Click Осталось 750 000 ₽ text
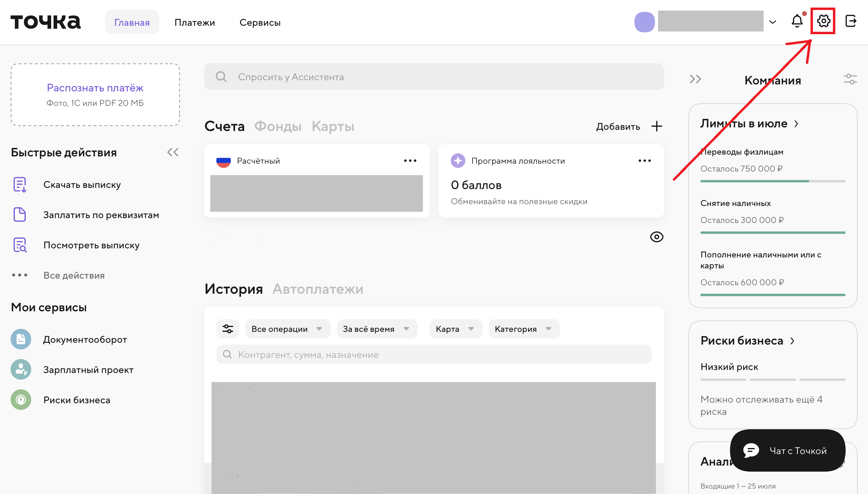This screenshot has width=868, height=494. (742, 168)
